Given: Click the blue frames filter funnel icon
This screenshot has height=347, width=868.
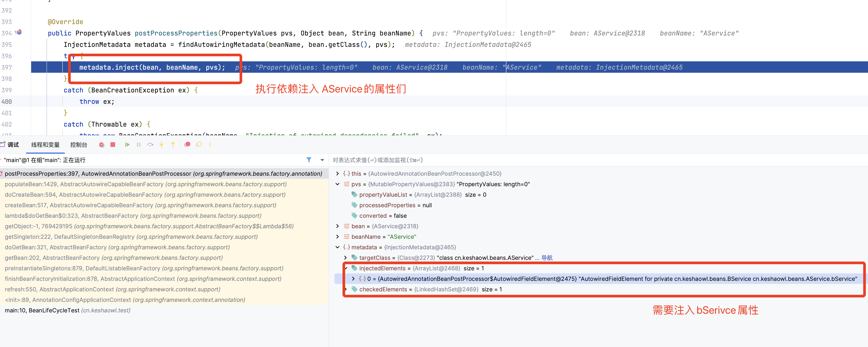Looking at the screenshot, I should pos(309,160).
